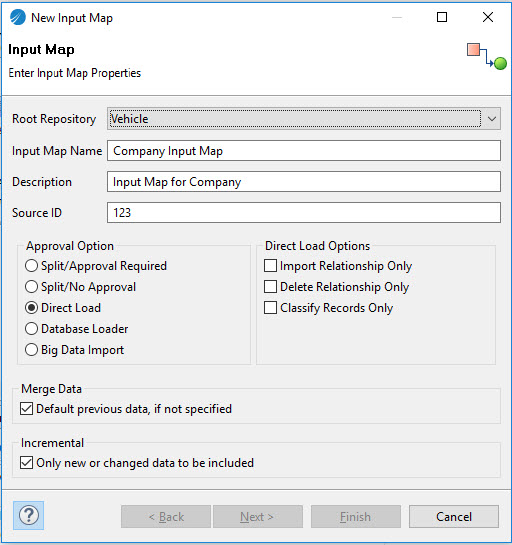
Task: Select Database Loader approval option
Action: [x=31, y=329]
